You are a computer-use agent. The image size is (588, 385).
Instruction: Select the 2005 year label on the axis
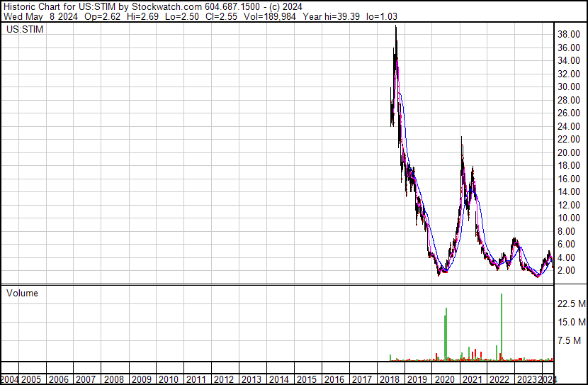(x=31, y=379)
